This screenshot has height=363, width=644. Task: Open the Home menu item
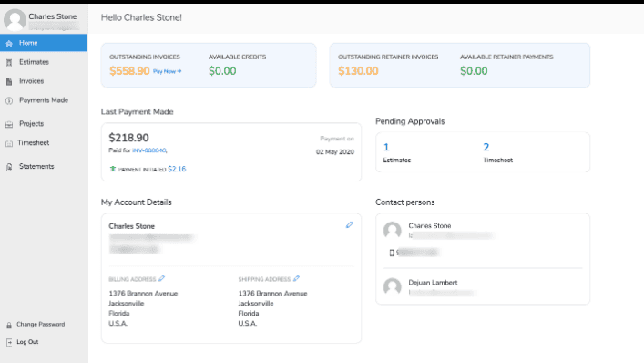(44, 43)
